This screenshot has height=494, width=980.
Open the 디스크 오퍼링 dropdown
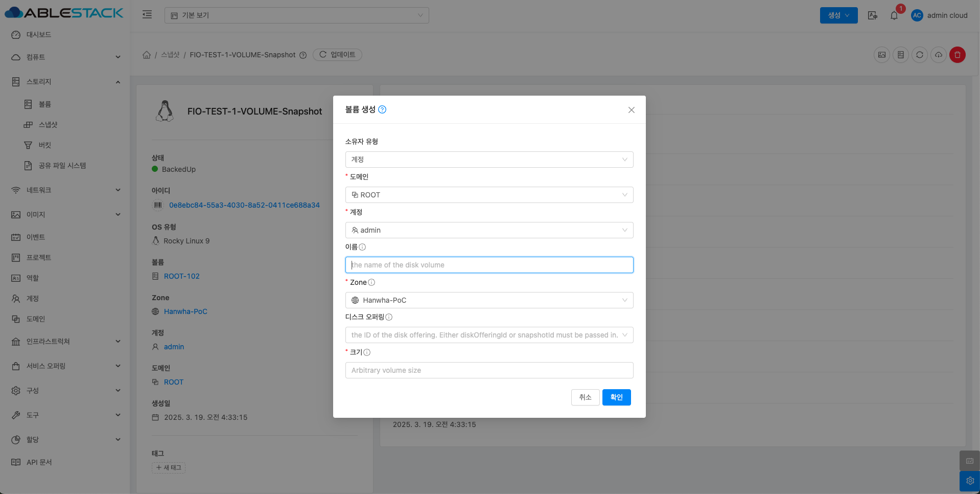[489, 335]
